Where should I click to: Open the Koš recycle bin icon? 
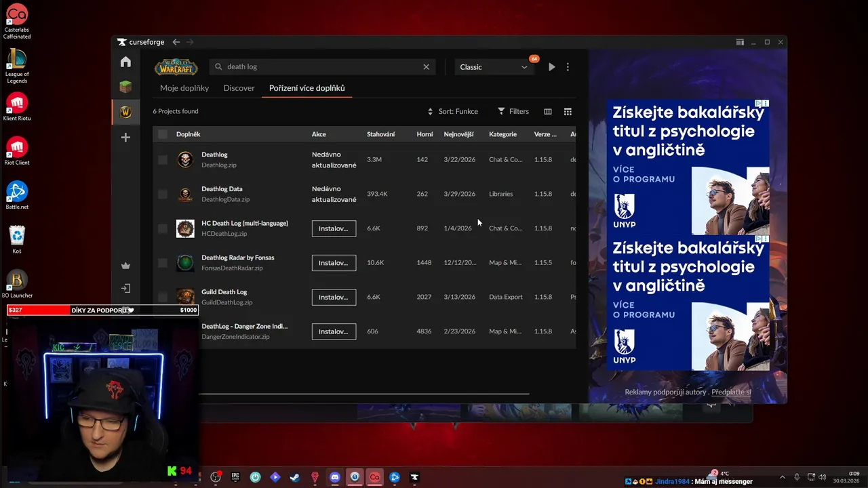[17, 240]
